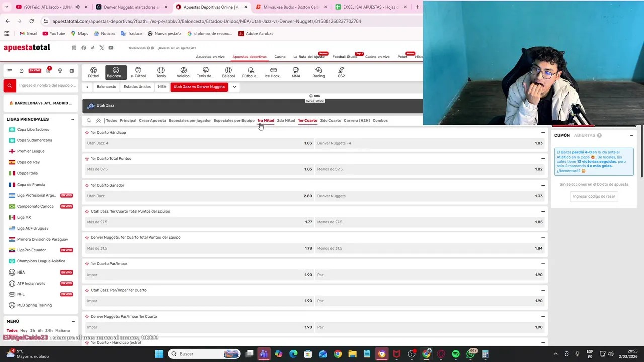Open the Copa Libertadores league link
The image size is (644, 362).
coord(33,129)
